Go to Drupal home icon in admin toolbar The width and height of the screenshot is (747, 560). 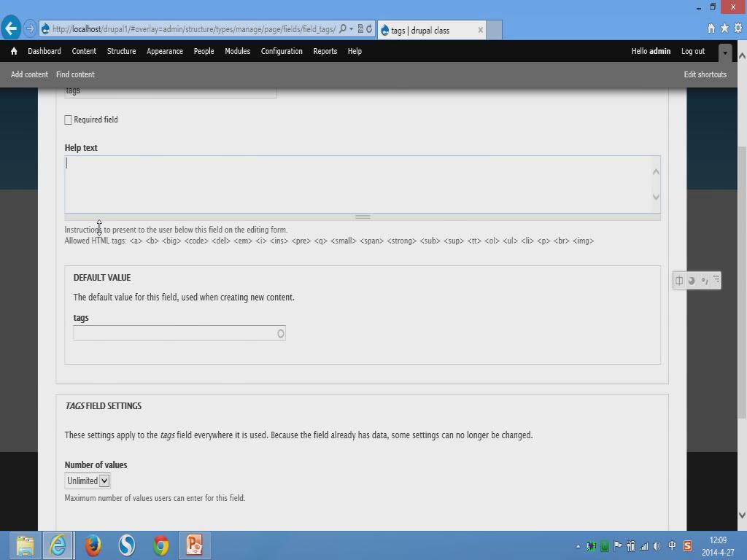(x=14, y=51)
